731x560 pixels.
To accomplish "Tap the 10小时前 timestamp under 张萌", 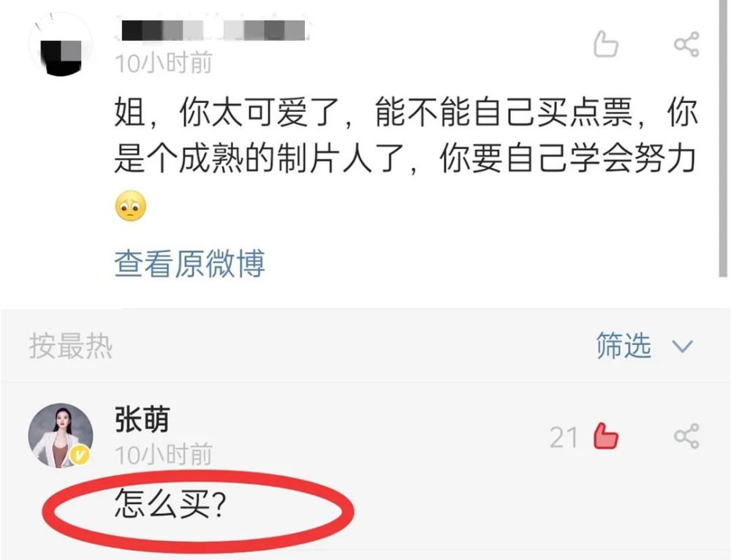I will click(164, 455).
